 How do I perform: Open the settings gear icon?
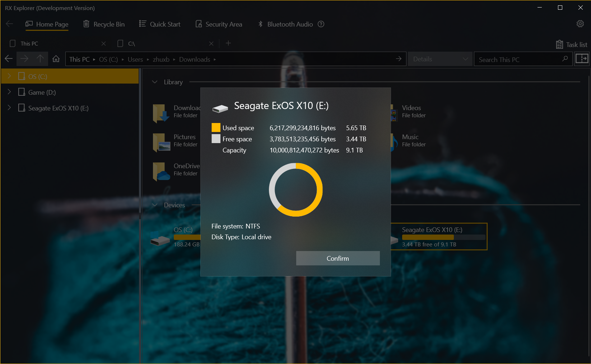coord(580,24)
